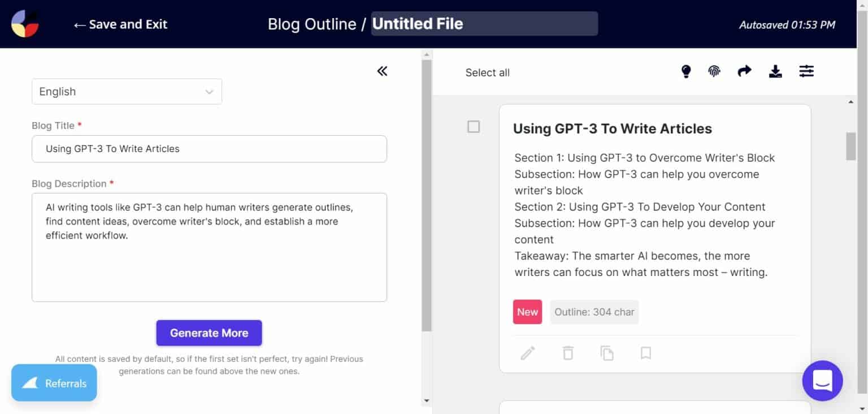
Task: Edit the GPT-3 outline with the pencil
Action: (528, 352)
